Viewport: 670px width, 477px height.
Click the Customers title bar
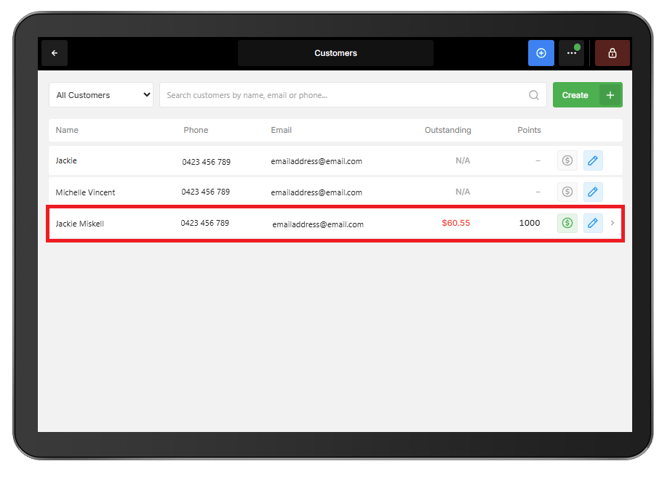coord(335,53)
